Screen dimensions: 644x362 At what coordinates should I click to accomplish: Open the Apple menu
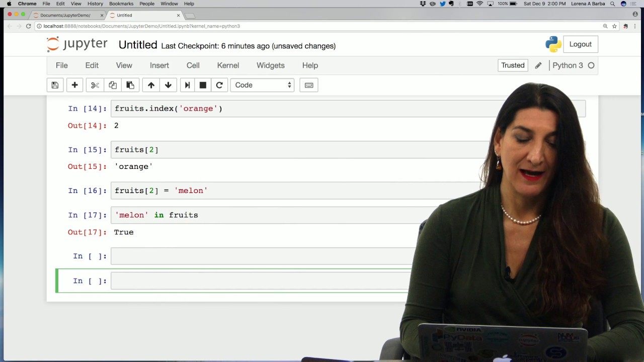(x=9, y=4)
